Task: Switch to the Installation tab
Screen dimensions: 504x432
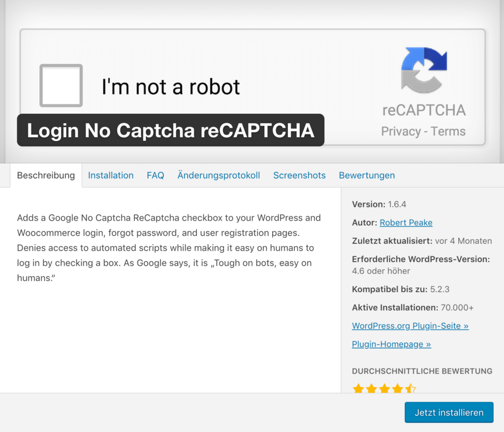Action: (x=111, y=175)
